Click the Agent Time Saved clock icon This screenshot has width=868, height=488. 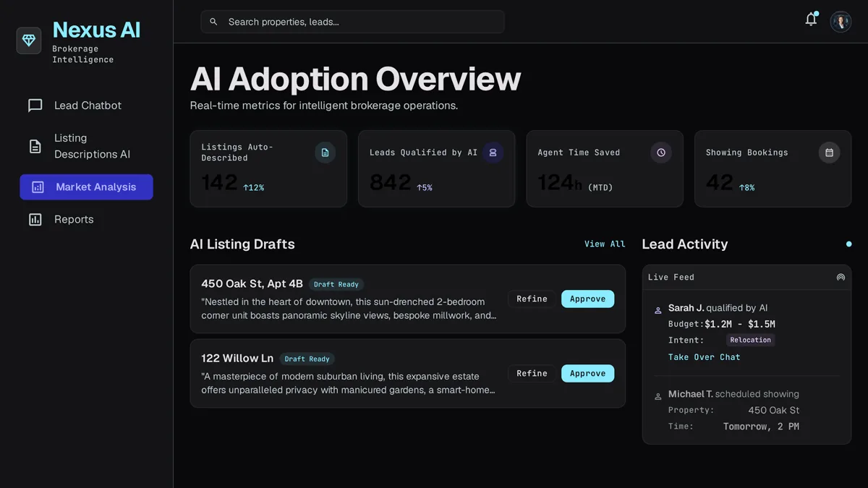[x=661, y=153]
